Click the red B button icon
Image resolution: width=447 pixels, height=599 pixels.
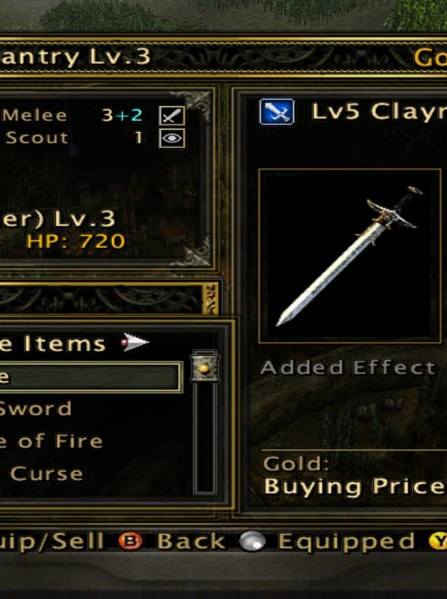tap(130, 541)
